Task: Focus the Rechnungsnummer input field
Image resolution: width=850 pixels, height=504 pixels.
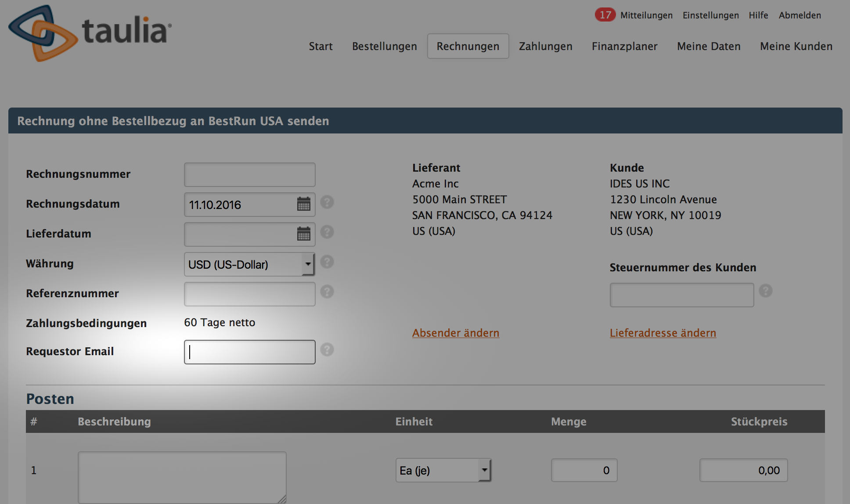Action: 249,175
